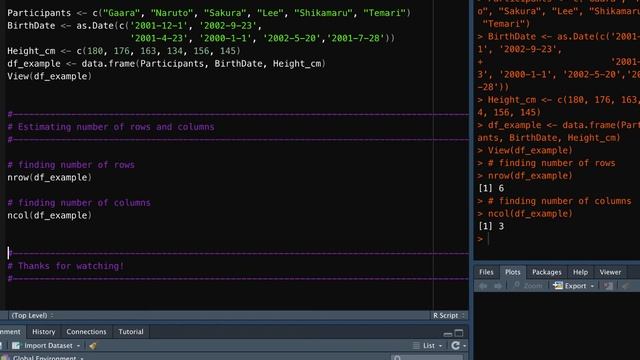This screenshot has width=640, height=360.
Task: Switch to the Connections tab
Action: point(86,332)
